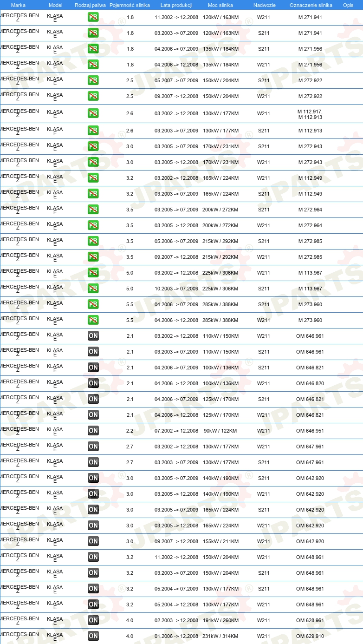
Task: Click the power value 191kW / 260KM
Action: (x=220, y=621)
